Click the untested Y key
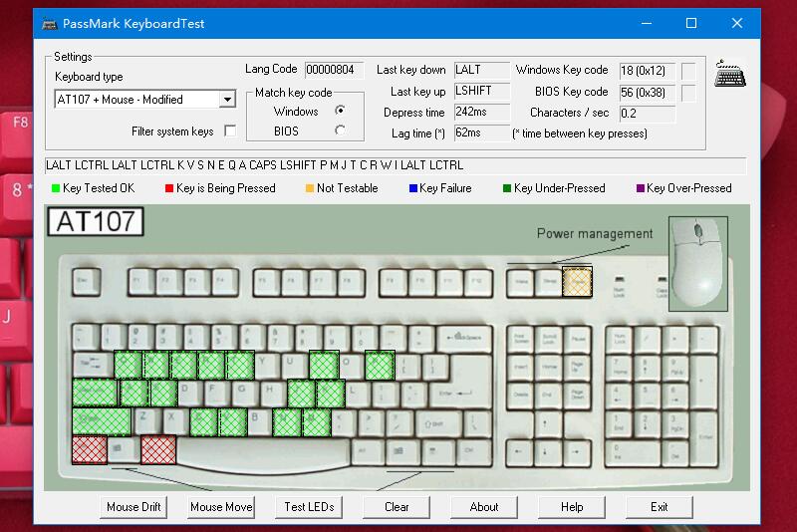797x532 pixels. tap(269, 365)
